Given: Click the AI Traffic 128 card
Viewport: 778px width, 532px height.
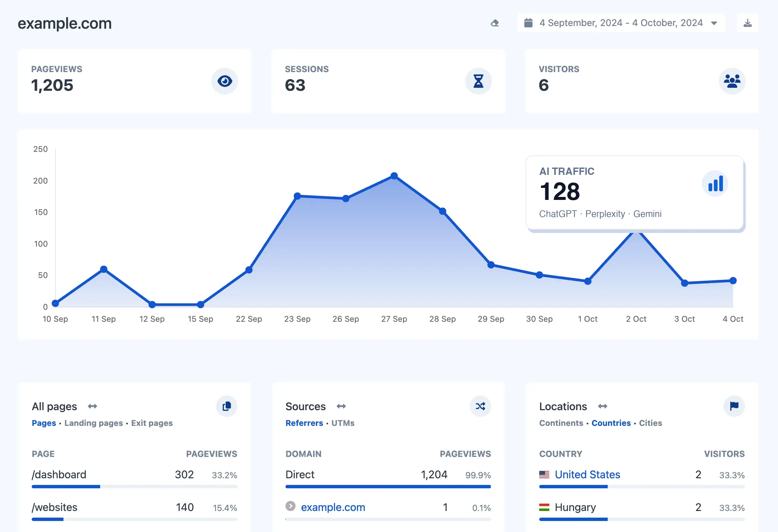Looking at the screenshot, I should (635, 193).
